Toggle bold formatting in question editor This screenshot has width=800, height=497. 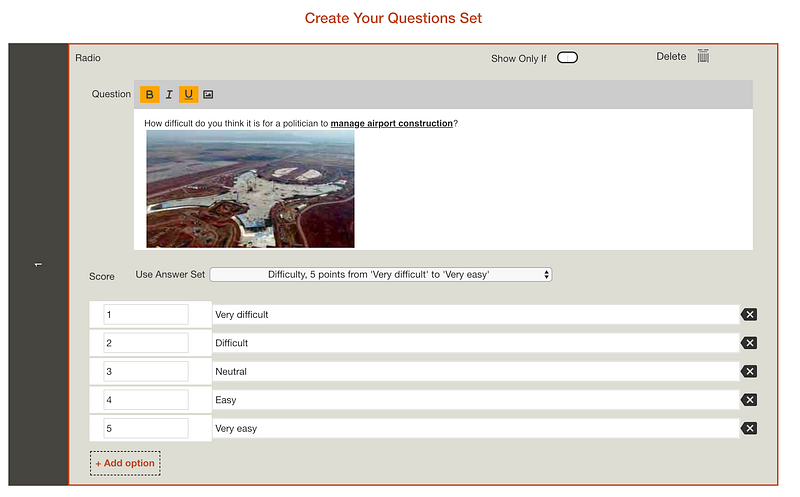[149, 95]
